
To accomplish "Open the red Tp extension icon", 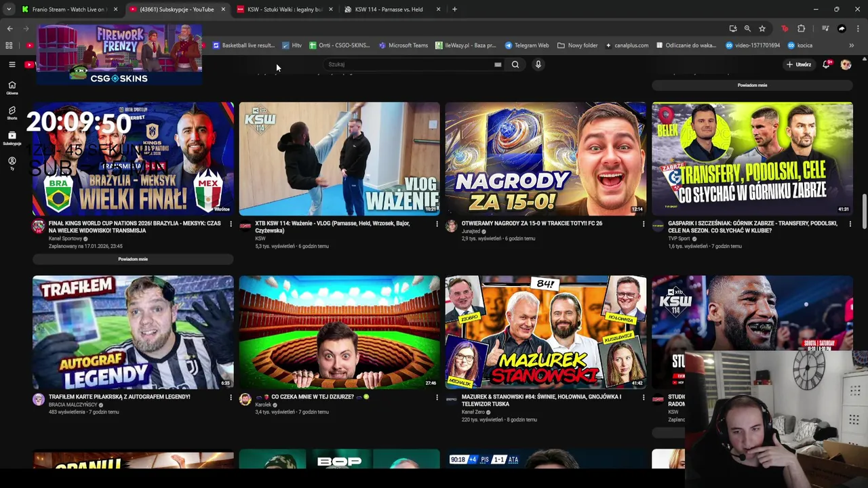I will [785, 28].
